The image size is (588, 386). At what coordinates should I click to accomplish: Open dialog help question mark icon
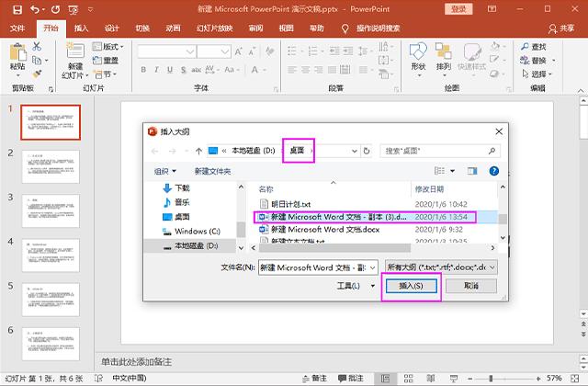[494, 171]
